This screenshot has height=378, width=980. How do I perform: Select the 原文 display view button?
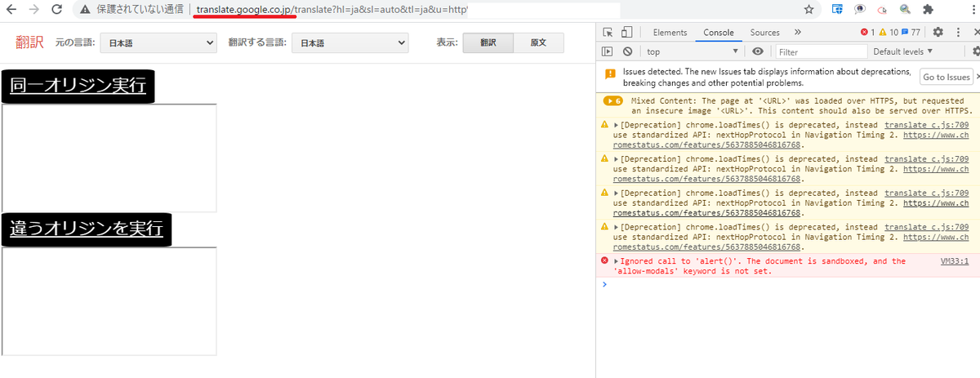(x=537, y=42)
